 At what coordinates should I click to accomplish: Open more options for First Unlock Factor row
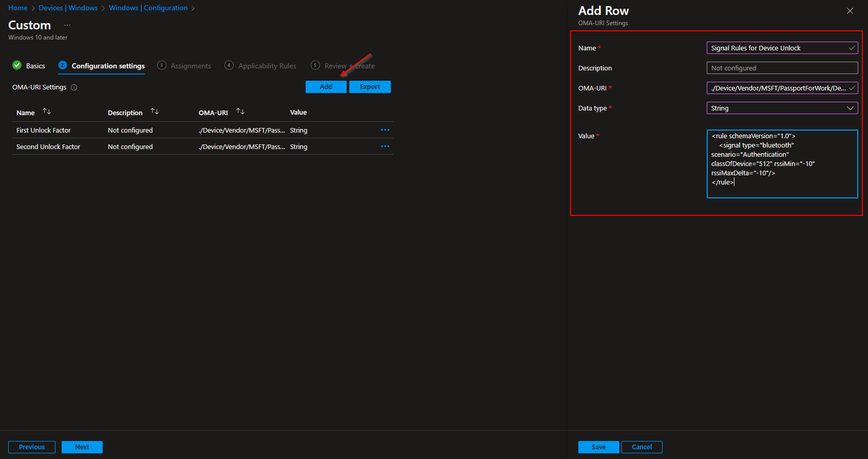point(385,130)
